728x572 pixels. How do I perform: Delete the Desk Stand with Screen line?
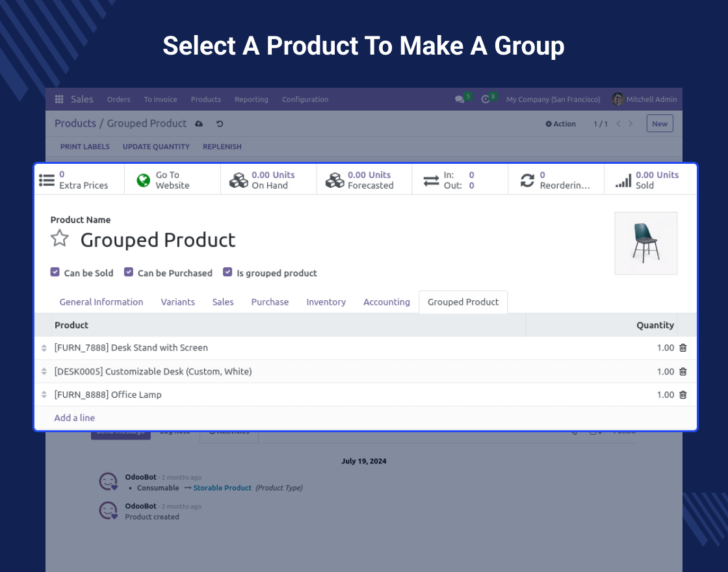click(683, 348)
